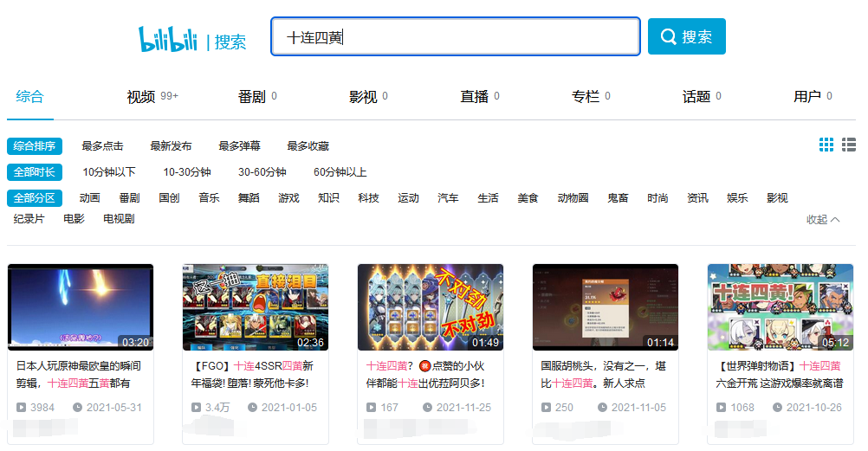
Task: Select 全部分区 category filter
Action: [x=35, y=198]
